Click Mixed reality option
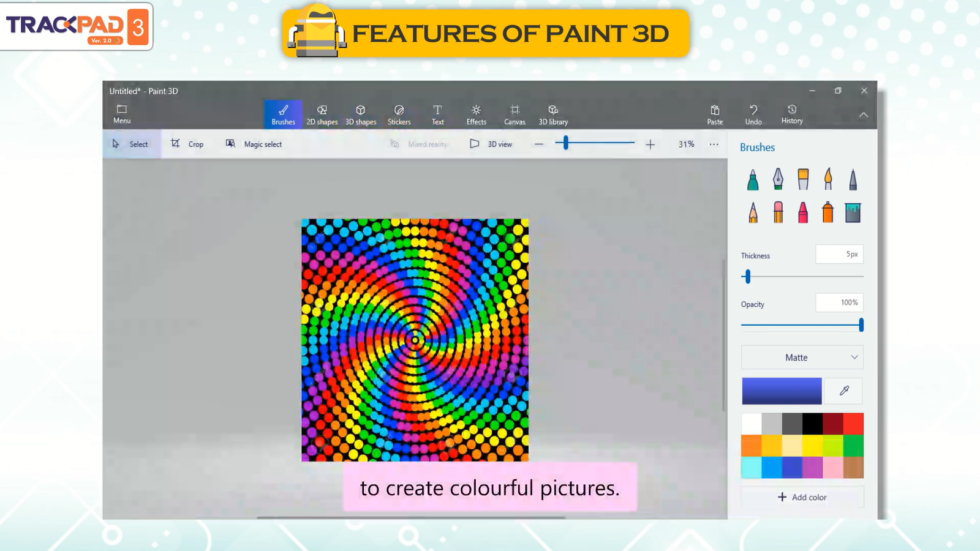Viewport: 980px width, 551px height. tap(419, 144)
